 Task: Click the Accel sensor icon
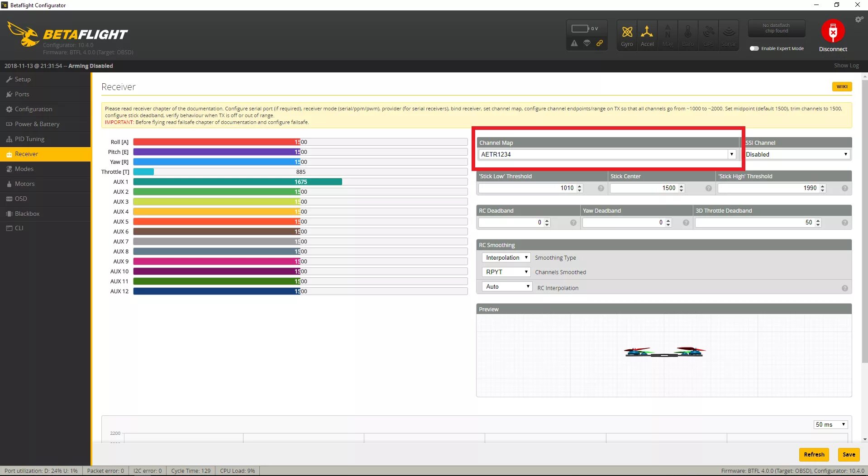pos(647,35)
